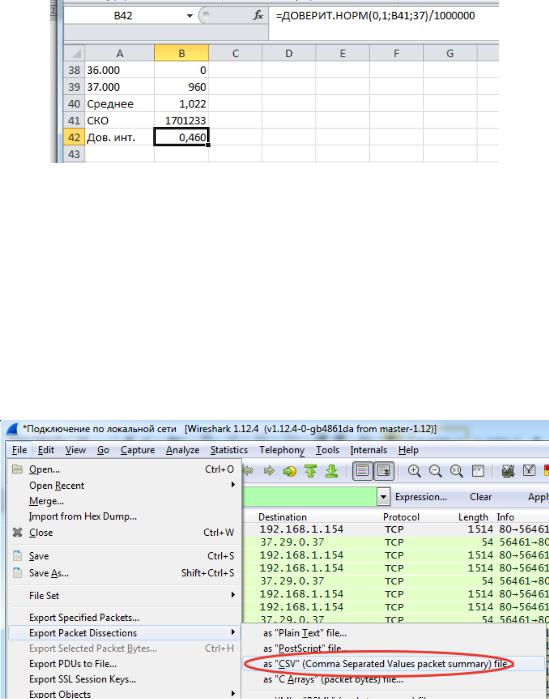The height and width of the screenshot is (699, 549).
Task: Click the Excel select-all corner triangle
Action: [74, 53]
